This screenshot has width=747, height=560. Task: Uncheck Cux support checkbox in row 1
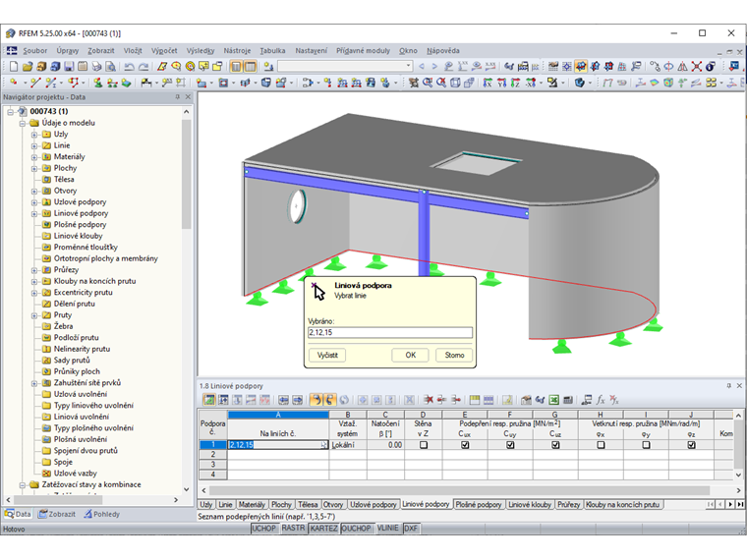[x=465, y=445]
